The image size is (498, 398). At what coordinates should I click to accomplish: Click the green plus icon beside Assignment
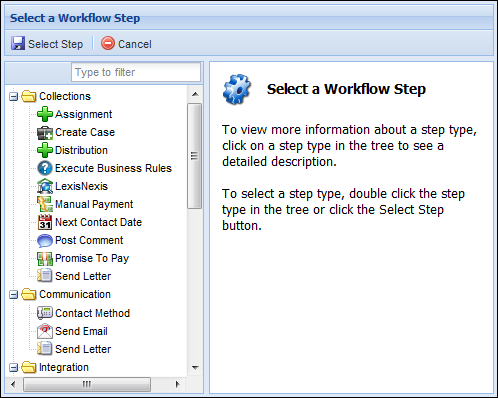45,114
